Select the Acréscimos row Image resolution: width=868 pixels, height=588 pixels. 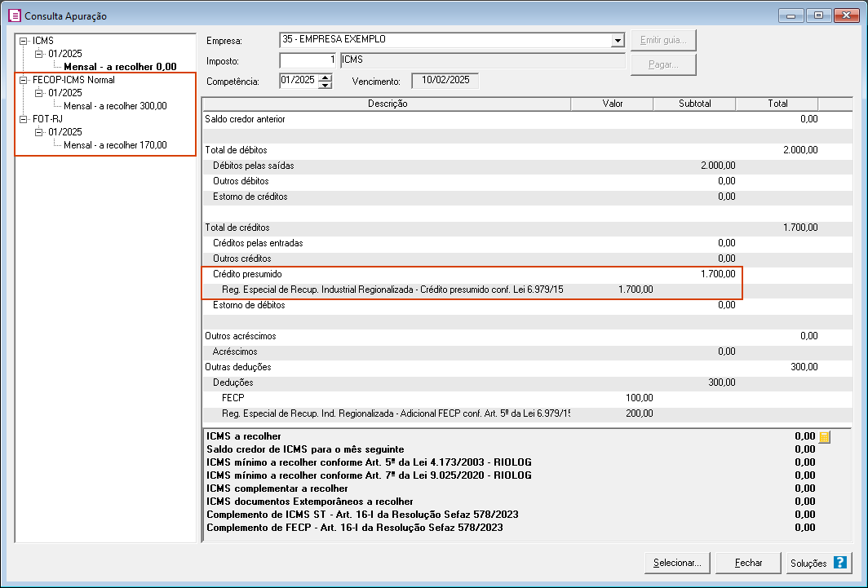pos(528,351)
